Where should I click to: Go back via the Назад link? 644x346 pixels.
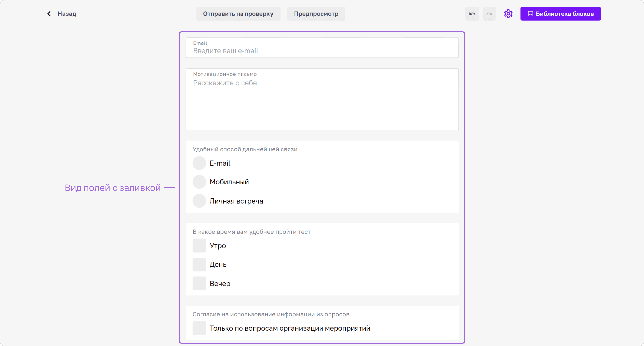point(67,14)
